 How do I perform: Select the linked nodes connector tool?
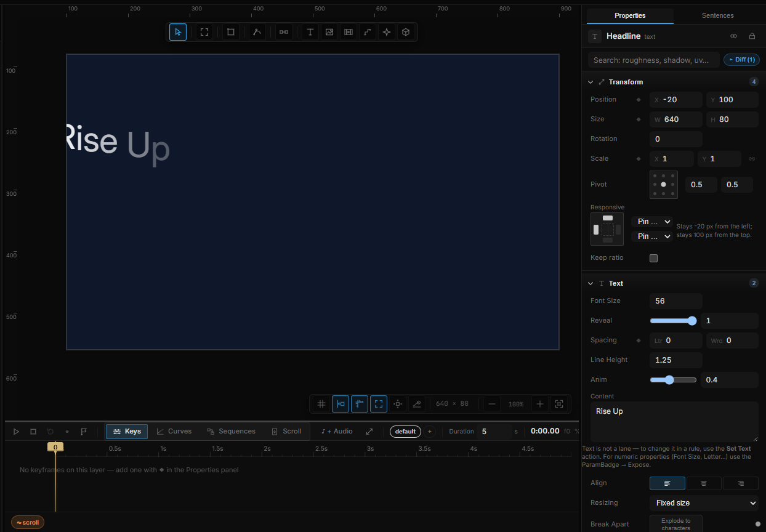(x=284, y=32)
